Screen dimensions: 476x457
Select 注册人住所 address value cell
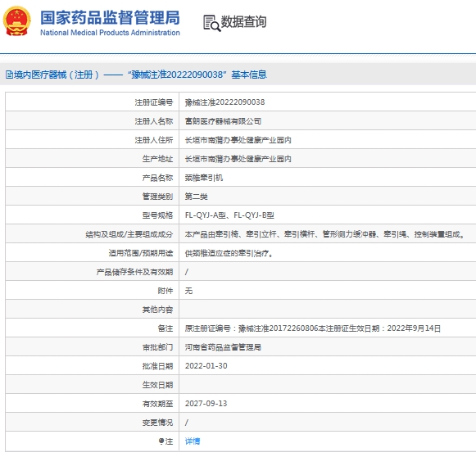(238, 140)
